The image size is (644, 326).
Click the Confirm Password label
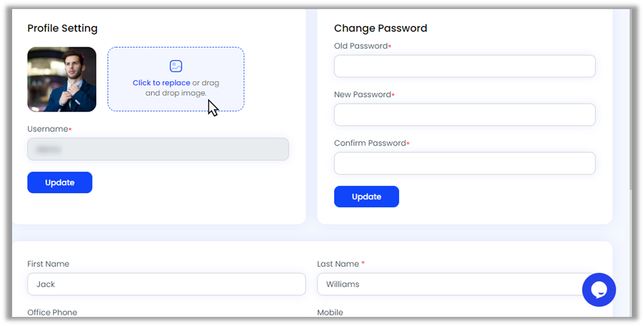369,143
